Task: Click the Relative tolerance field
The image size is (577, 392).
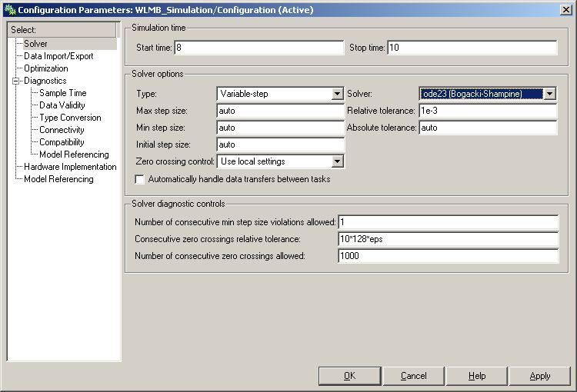Action: (488, 111)
